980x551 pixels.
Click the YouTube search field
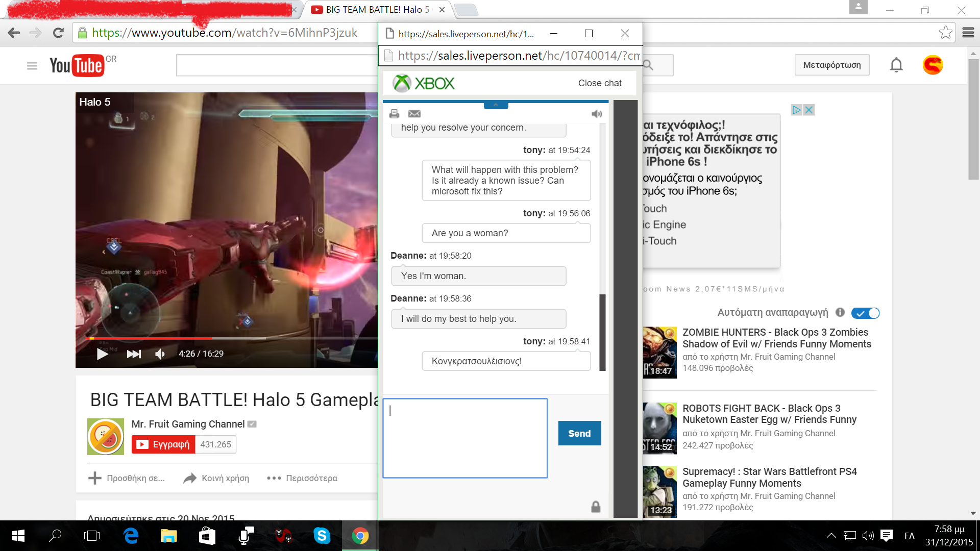277,65
